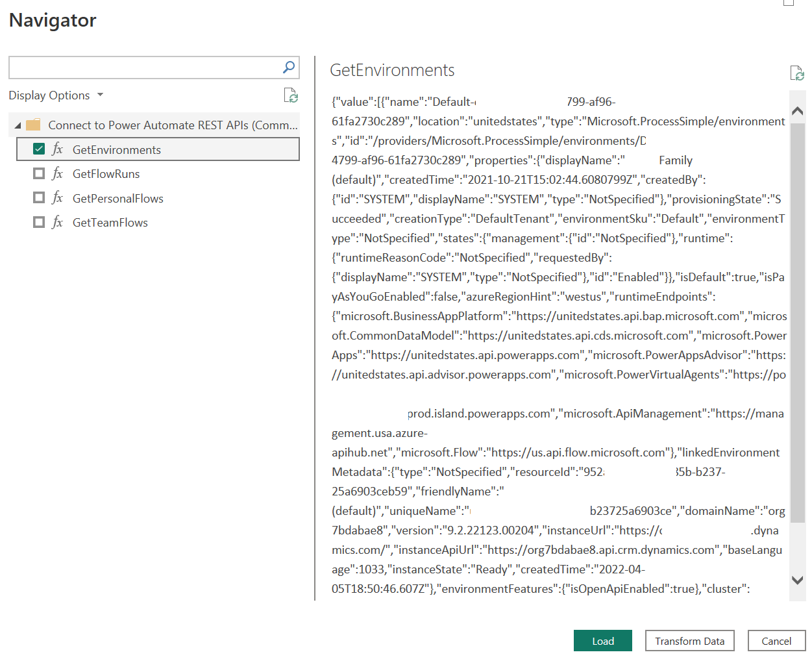
Task: Collapse the Power Automate REST APIs folder
Action: (x=18, y=125)
